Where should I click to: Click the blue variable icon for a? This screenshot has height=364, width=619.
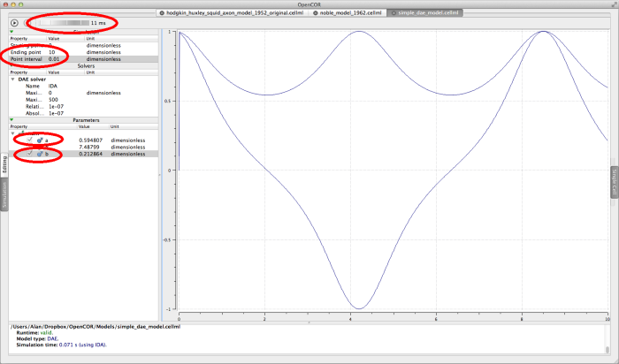tap(38, 140)
